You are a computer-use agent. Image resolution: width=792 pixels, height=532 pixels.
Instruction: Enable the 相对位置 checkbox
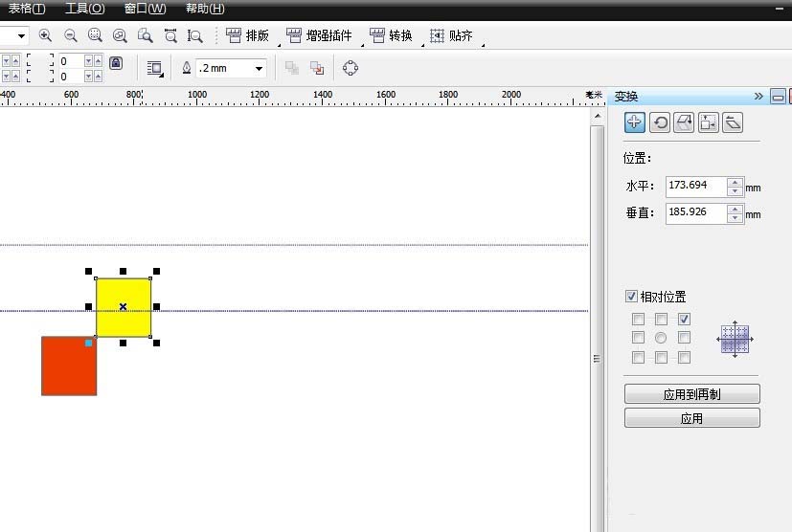(x=631, y=297)
